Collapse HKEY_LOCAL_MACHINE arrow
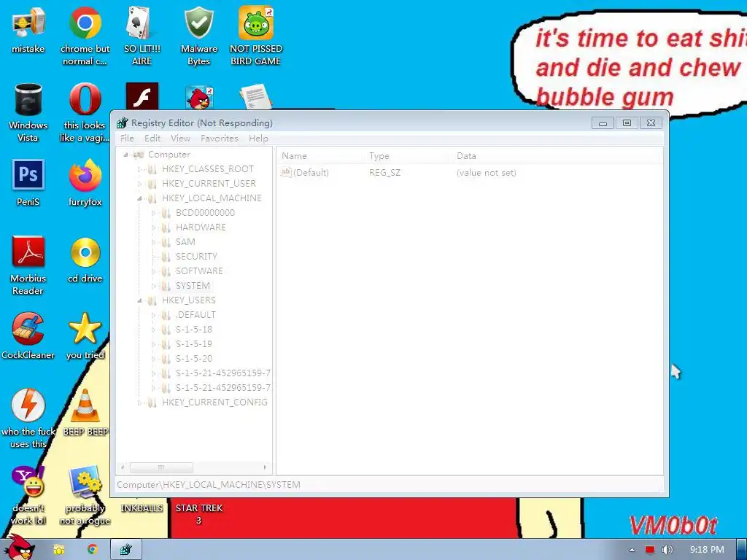Image resolution: width=747 pixels, height=560 pixels. 139,198
